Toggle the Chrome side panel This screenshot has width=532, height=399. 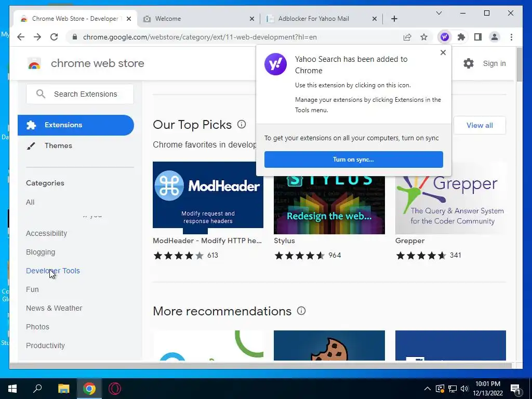point(478,37)
